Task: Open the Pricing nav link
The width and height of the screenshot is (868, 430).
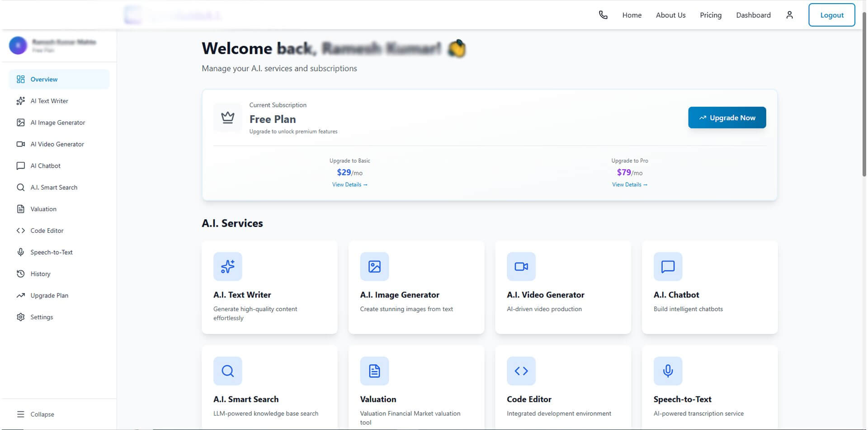Action: coord(711,15)
